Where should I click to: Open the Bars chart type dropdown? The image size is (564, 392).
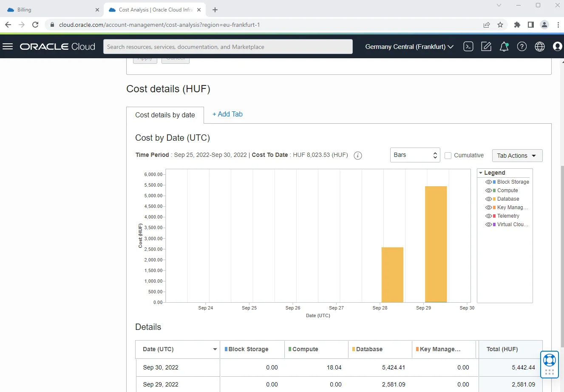[x=415, y=155]
